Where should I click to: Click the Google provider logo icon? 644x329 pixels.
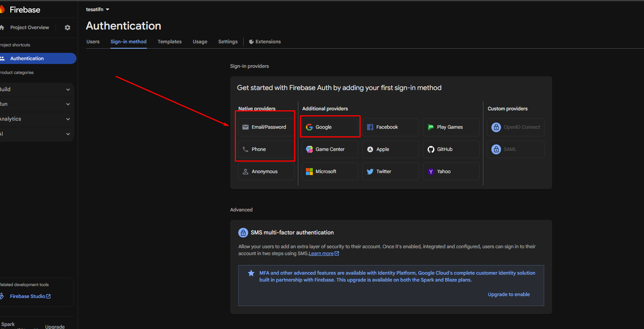tap(309, 127)
